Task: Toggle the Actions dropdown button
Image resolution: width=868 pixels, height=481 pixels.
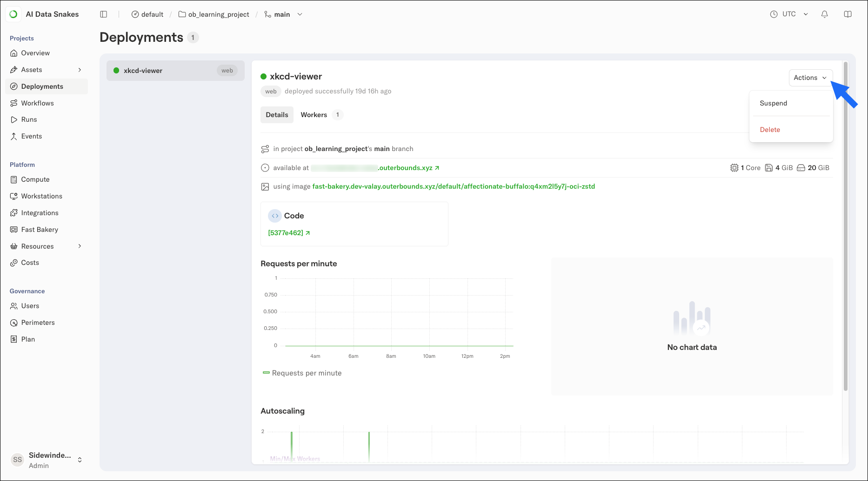Action: tap(811, 78)
